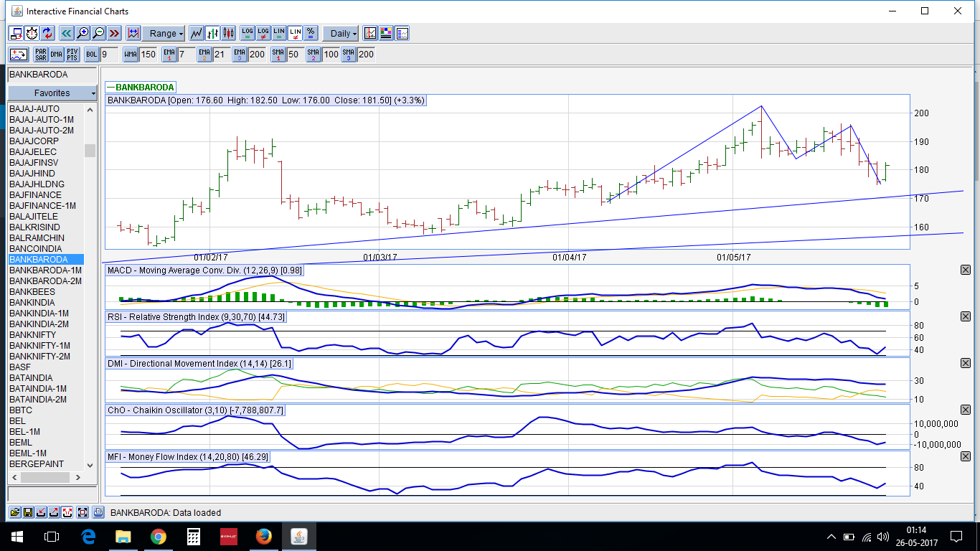Open Calculator from the taskbar

194,537
